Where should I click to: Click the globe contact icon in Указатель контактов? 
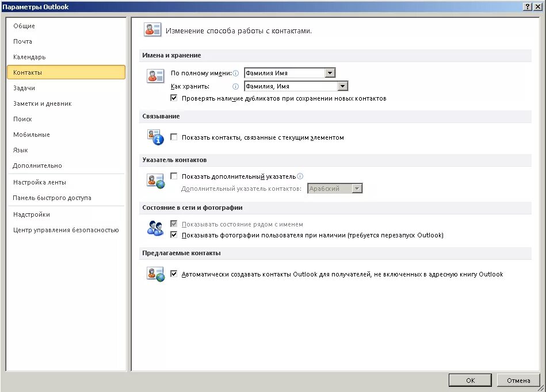point(156,181)
